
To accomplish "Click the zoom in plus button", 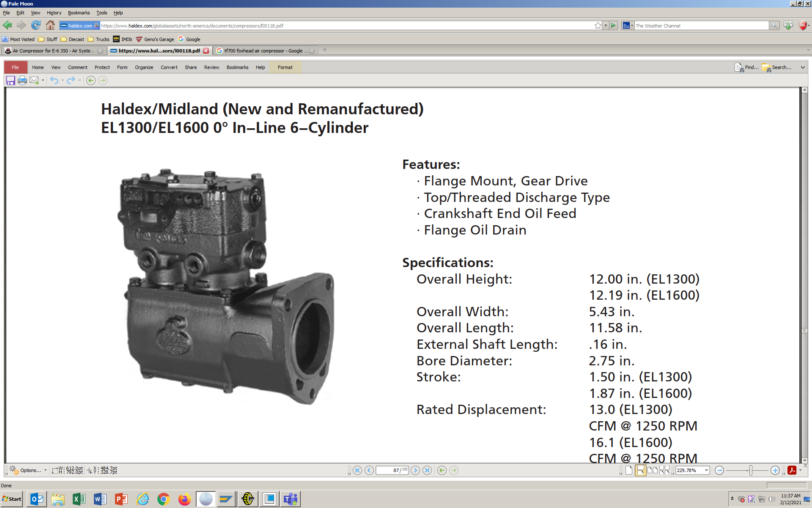I will [775, 470].
